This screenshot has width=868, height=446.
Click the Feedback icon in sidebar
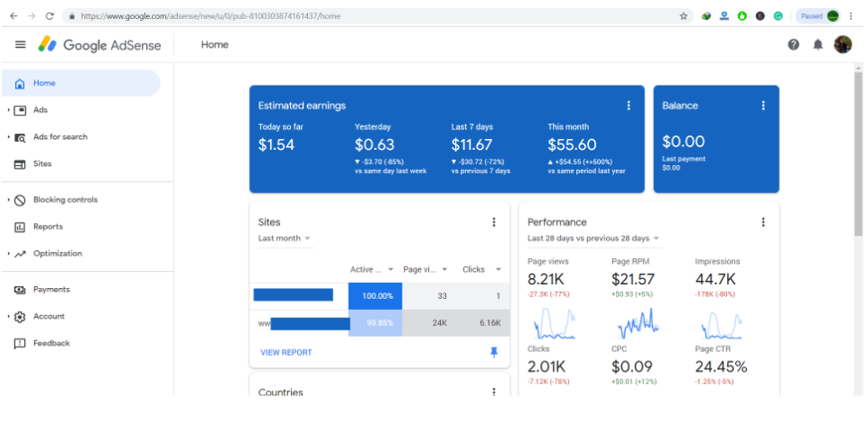[20, 344]
